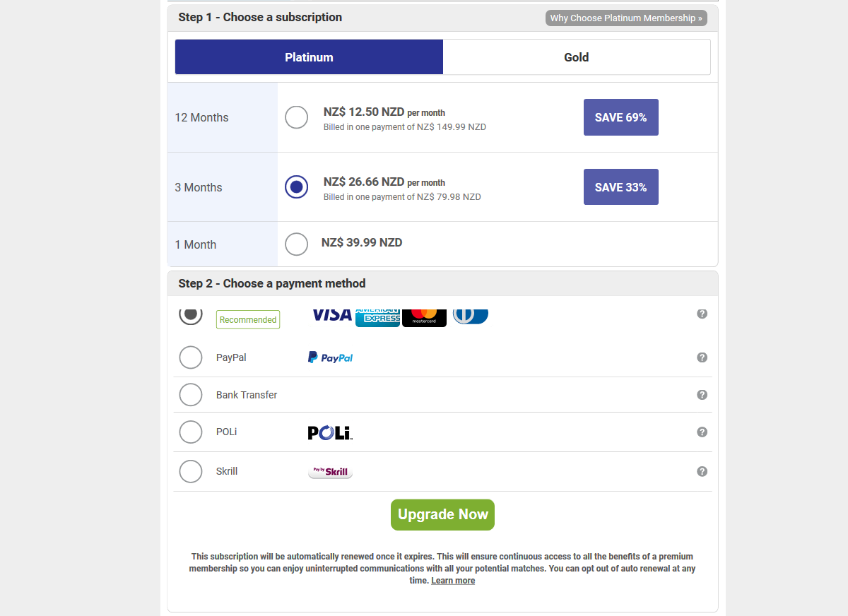Click the POLi logo

click(329, 432)
